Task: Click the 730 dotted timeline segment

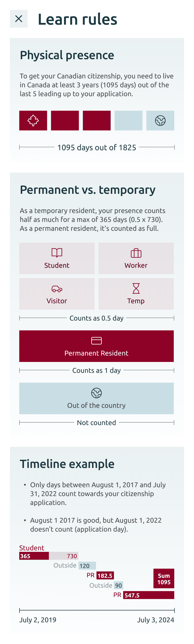Action: coord(64,556)
